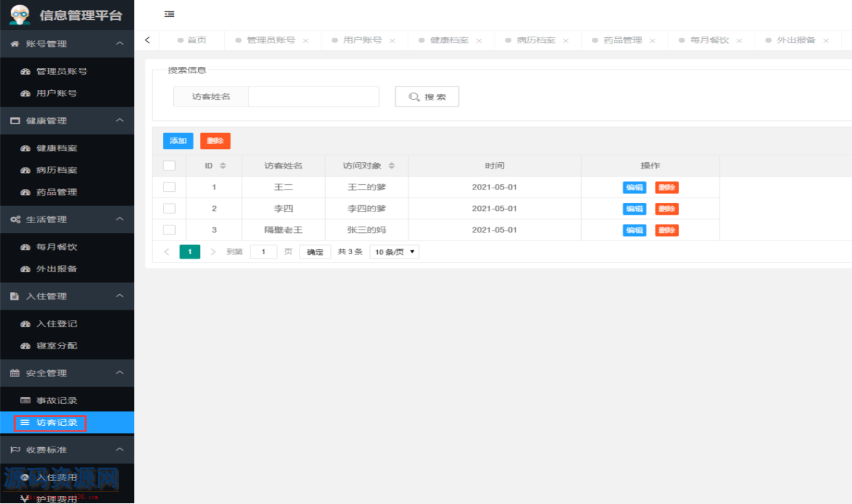Click the sidebar collapse hamburger icon
The height and width of the screenshot is (504, 852).
169,14
